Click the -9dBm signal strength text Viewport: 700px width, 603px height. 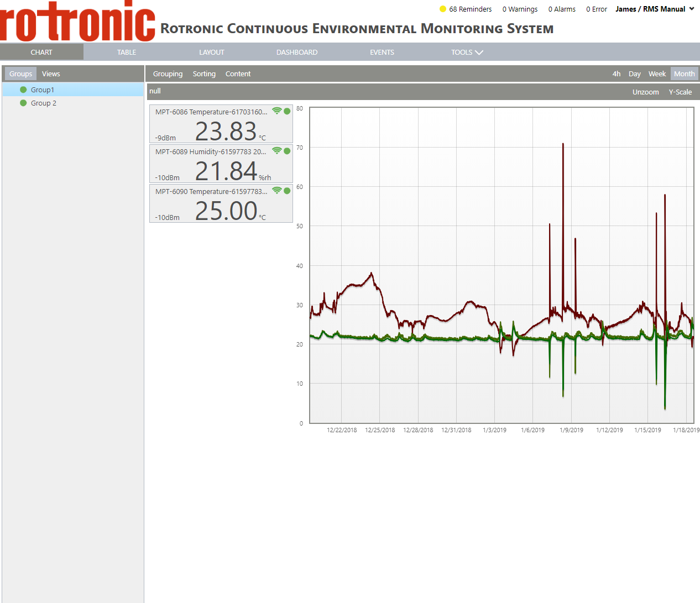coord(165,138)
